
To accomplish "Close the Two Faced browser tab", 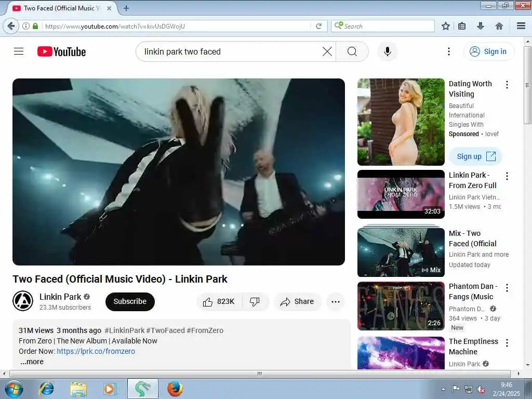I will [x=109, y=8].
